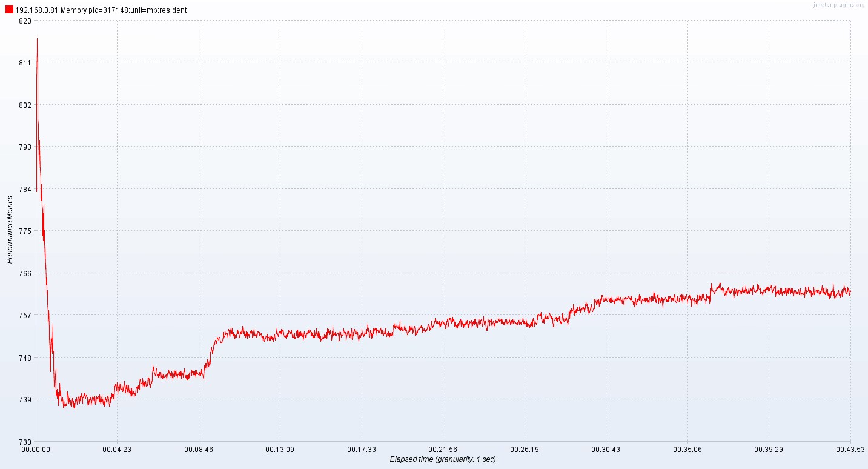
Task: Click the 820 value on the Y axis
Action: pos(24,22)
